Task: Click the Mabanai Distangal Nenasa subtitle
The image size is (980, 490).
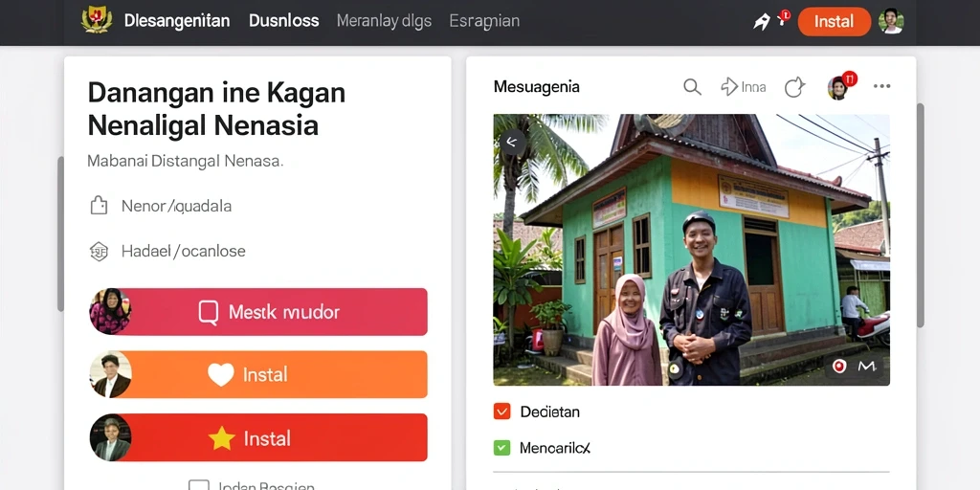Action: (x=185, y=161)
